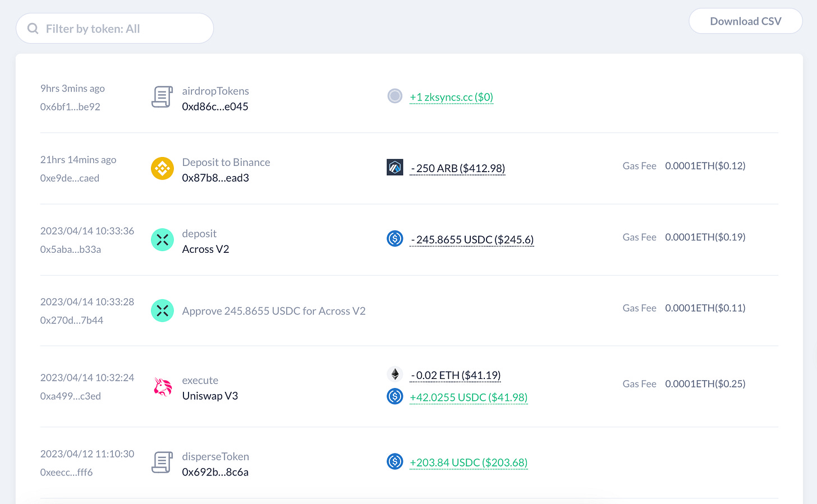Click the 9hrs 3mins ago timestamp

(72, 88)
